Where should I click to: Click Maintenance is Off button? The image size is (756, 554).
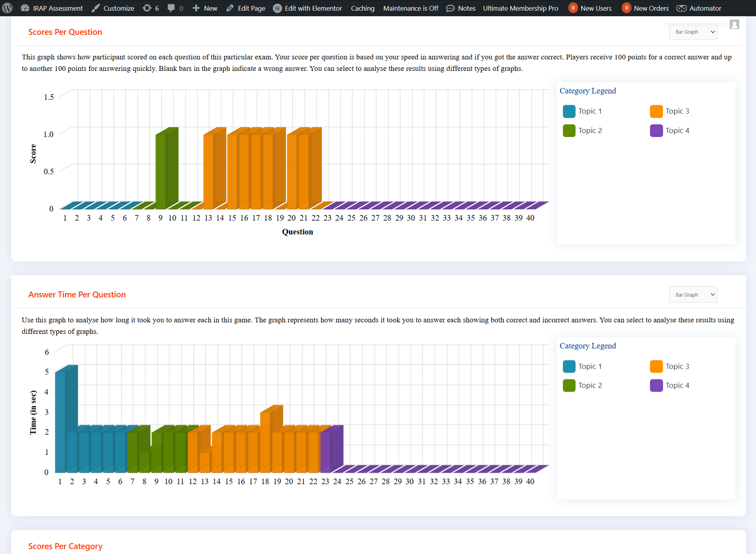tap(410, 8)
